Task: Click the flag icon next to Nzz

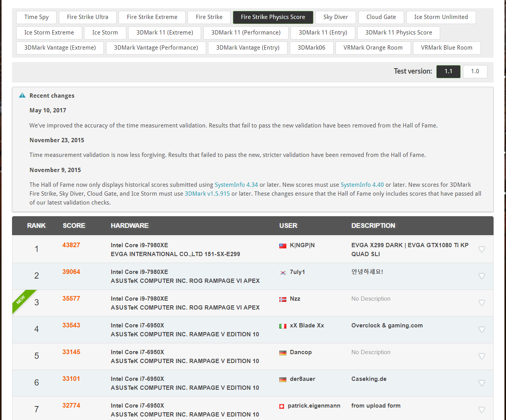Action: pos(283,299)
